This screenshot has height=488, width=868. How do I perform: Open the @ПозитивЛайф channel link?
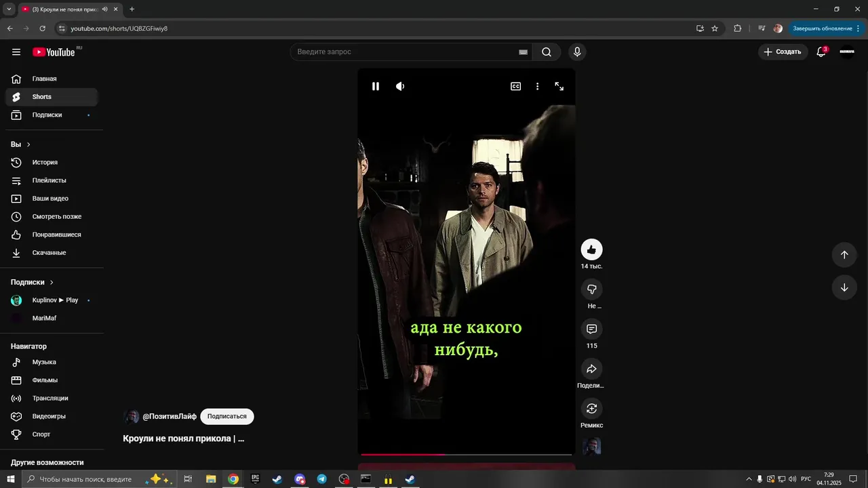pyautogui.click(x=170, y=416)
